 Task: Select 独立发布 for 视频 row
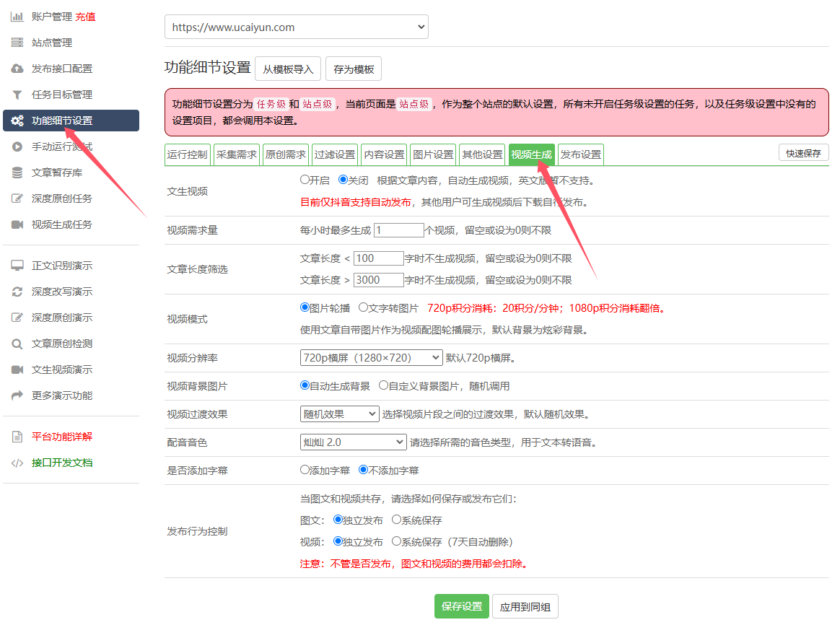click(338, 541)
